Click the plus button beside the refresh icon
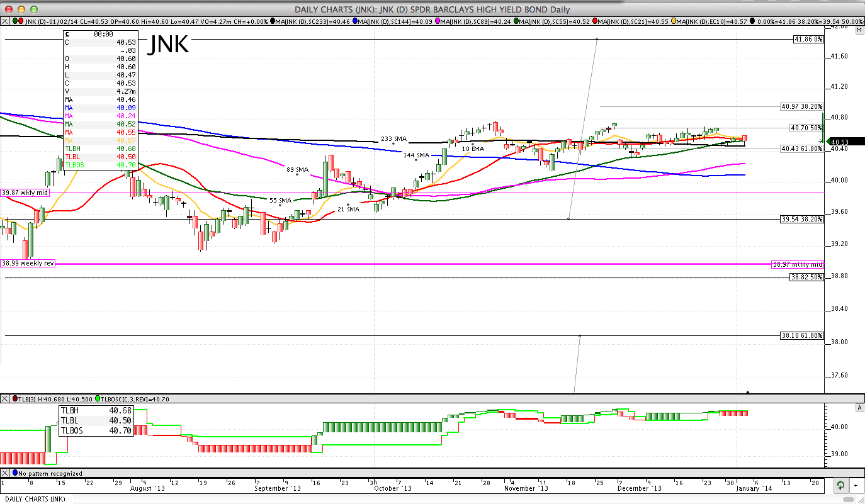Screen dimensions: 865x504 click(x=856, y=486)
